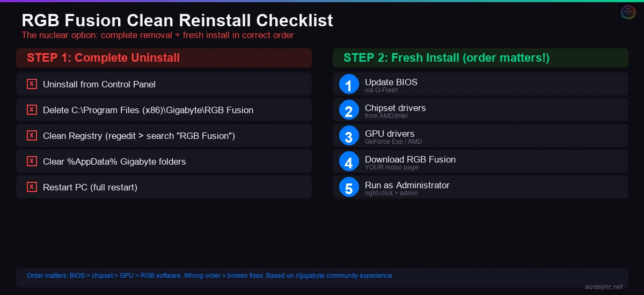This screenshot has width=644, height=295.
Task: Click the blue number 2 circle icon
Action: click(349, 110)
